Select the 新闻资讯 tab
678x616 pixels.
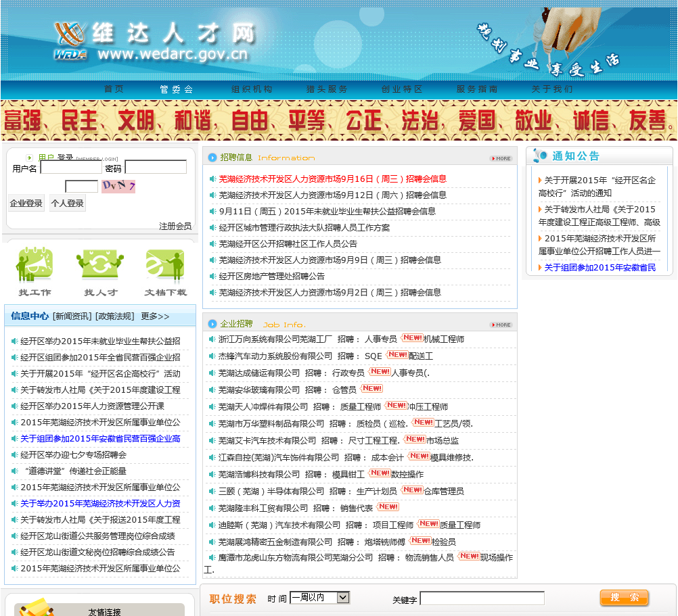tap(72, 316)
